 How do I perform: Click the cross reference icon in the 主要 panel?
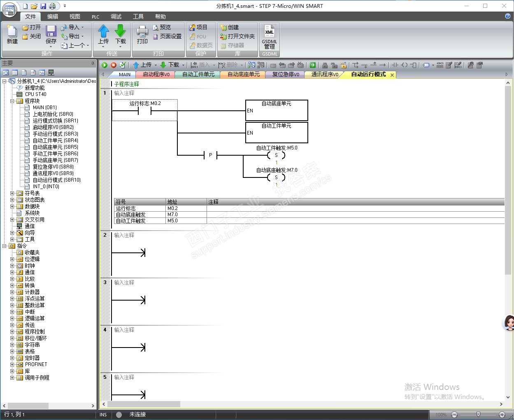[42, 72]
